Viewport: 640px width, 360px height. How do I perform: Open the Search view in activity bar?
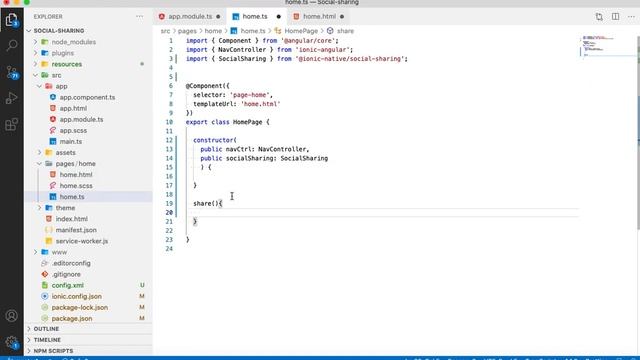[12, 45]
